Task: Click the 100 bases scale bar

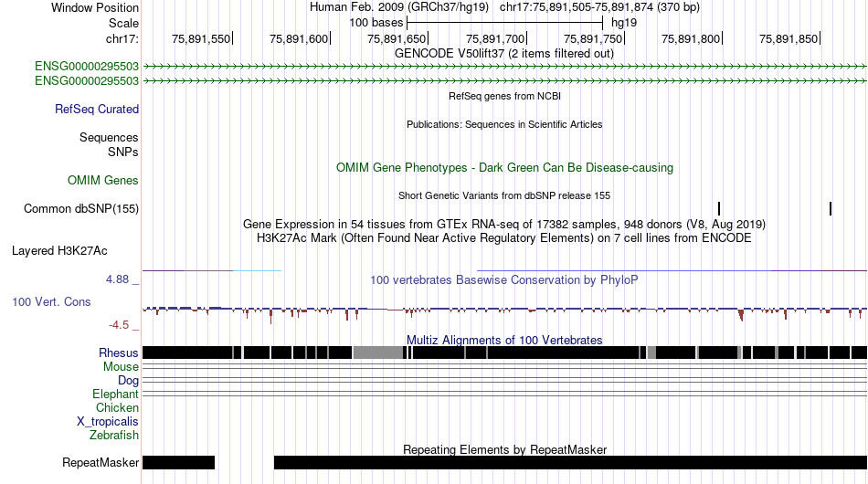Action: (x=504, y=23)
